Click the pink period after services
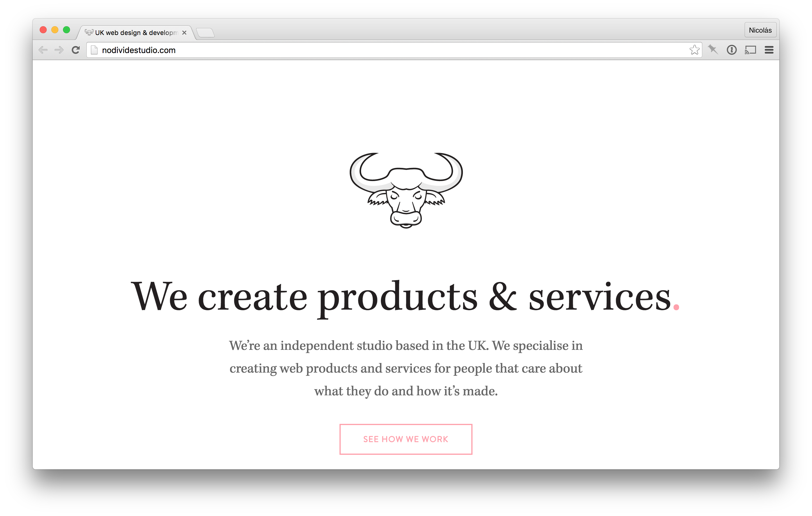The image size is (812, 516). coord(676,307)
